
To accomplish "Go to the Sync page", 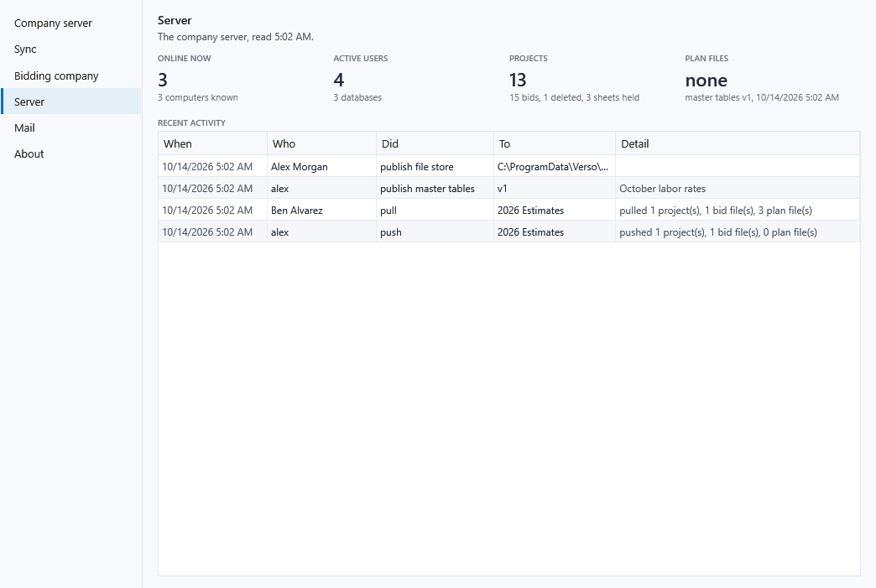I will [x=70, y=49].
